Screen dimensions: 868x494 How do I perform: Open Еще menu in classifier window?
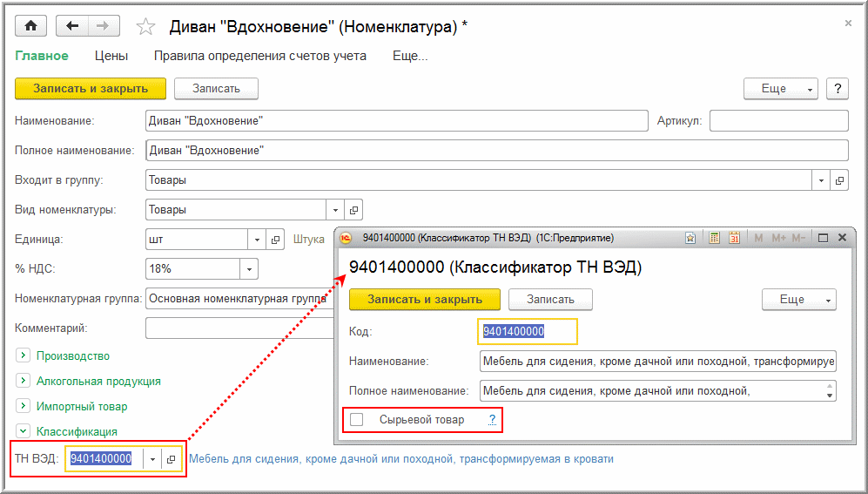point(799,300)
